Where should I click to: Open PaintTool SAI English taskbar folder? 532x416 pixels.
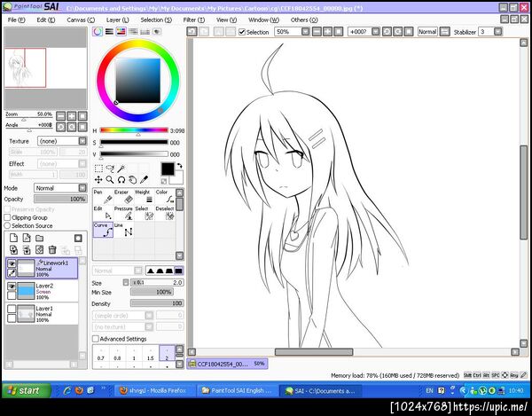click(237, 390)
